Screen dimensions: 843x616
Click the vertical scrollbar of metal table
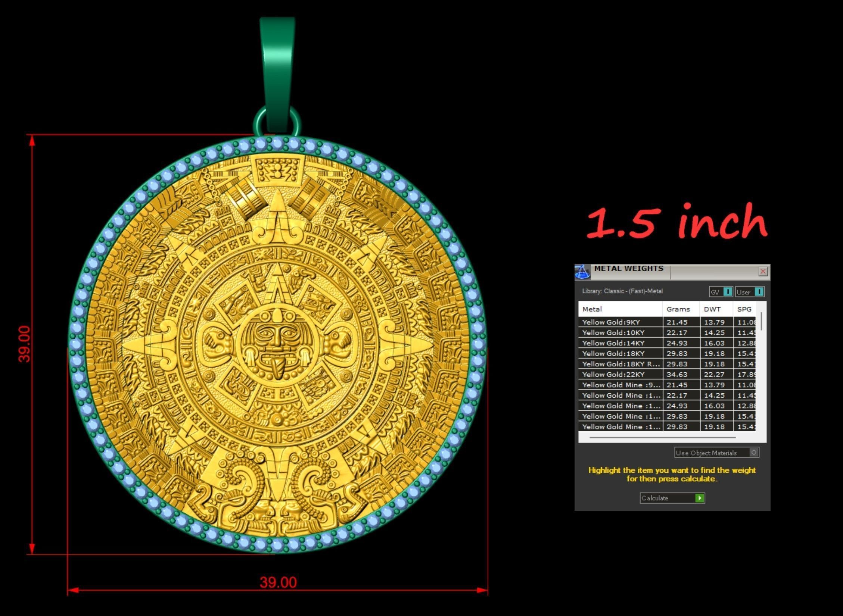(x=761, y=322)
